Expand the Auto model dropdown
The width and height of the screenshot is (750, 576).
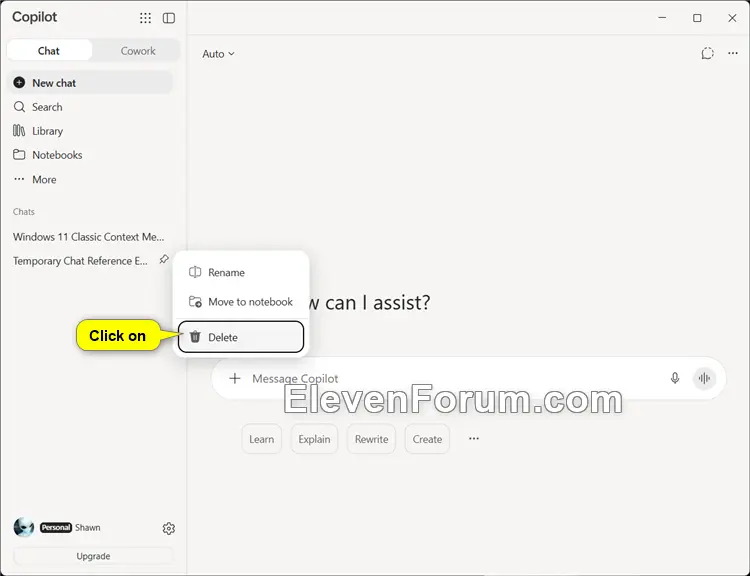tap(218, 54)
